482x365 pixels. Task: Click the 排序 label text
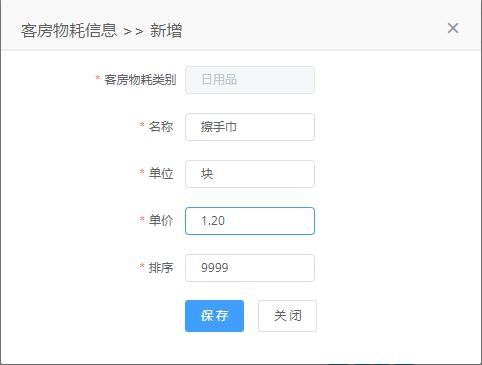pos(161,268)
